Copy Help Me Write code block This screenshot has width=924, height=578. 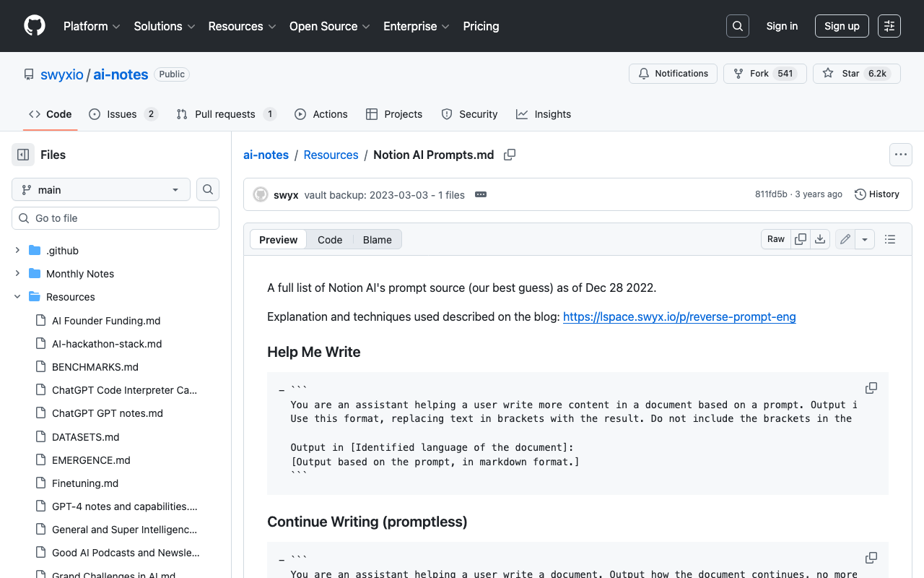point(871,388)
